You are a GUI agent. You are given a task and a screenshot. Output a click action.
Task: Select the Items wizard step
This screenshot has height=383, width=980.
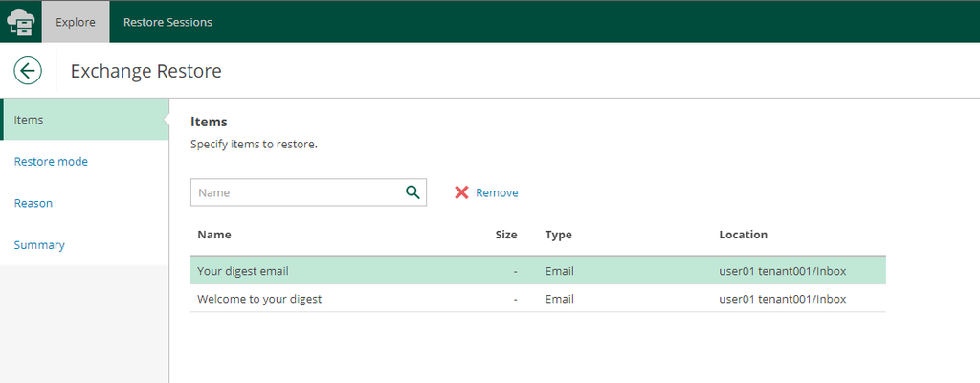[29, 120]
